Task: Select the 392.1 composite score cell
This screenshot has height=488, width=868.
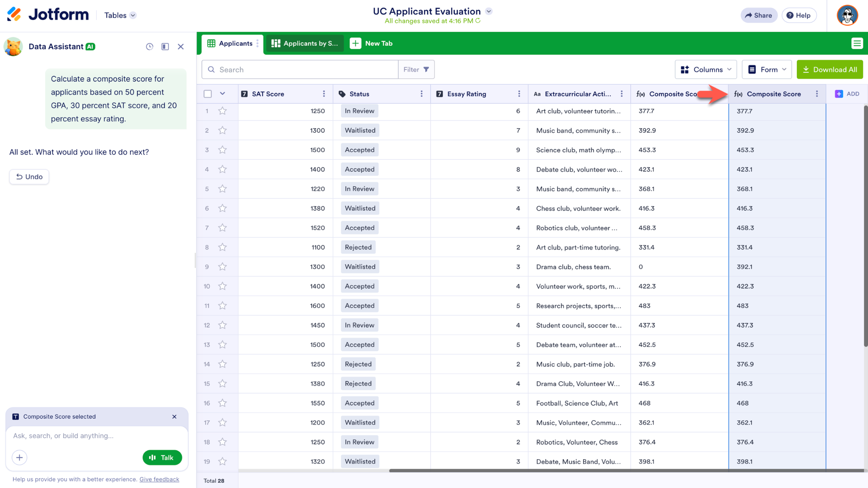Action: point(777,267)
